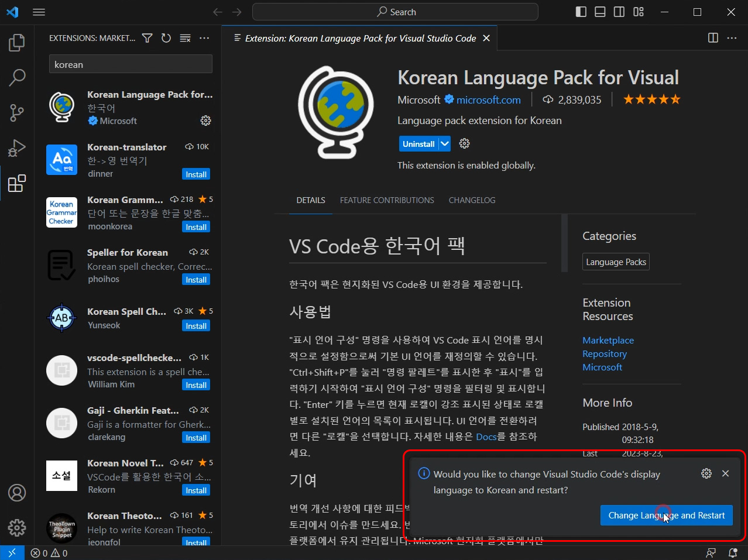Open the Search view in activity bar
This screenshot has width=748, height=560.
pos(17,77)
